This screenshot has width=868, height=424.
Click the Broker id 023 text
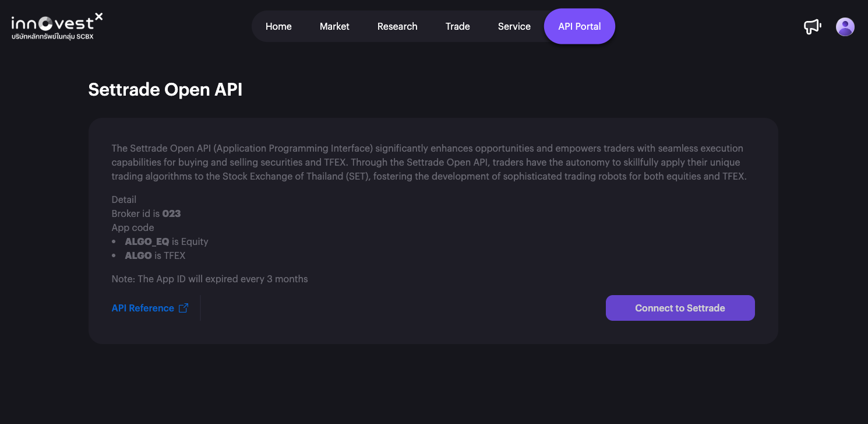146,213
